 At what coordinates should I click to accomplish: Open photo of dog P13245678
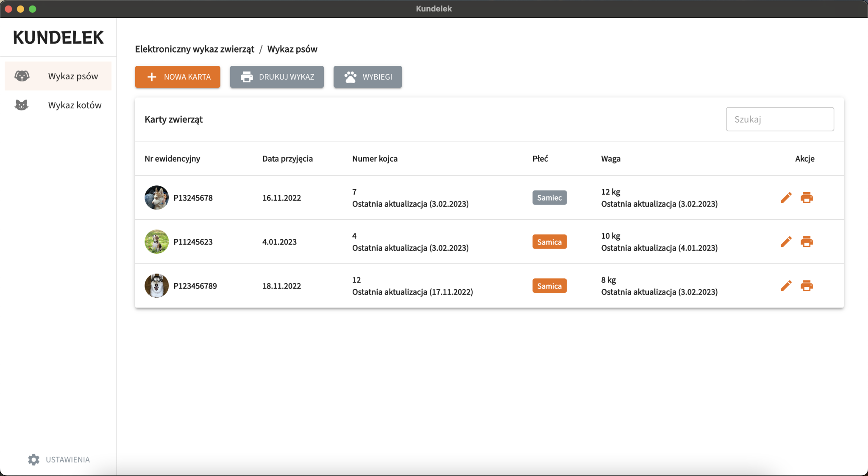156,198
